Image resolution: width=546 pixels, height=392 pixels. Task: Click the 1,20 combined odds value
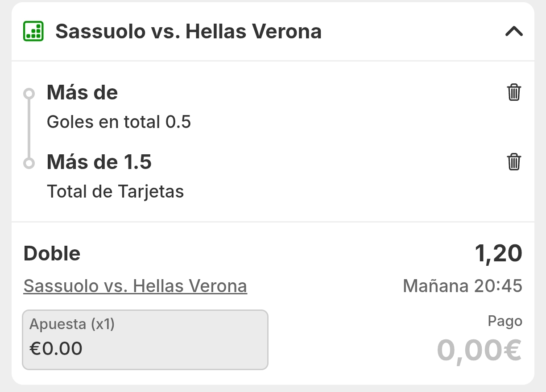tap(498, 253)
